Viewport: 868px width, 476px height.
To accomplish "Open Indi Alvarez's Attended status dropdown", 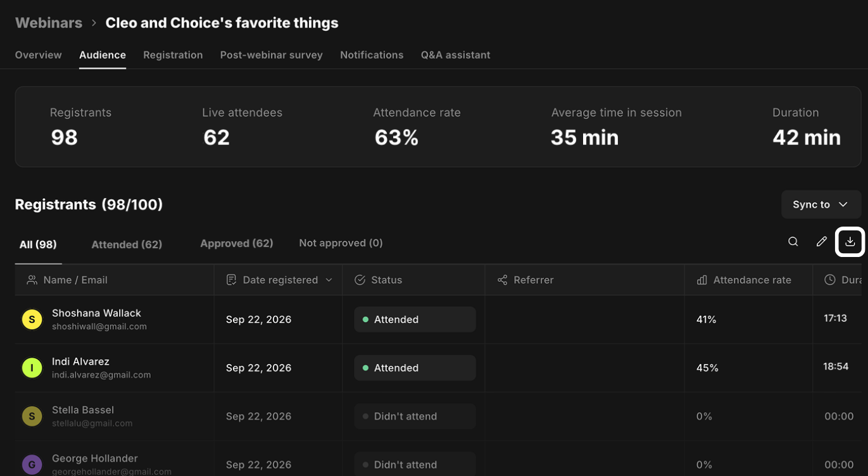I will click(415, 368).
